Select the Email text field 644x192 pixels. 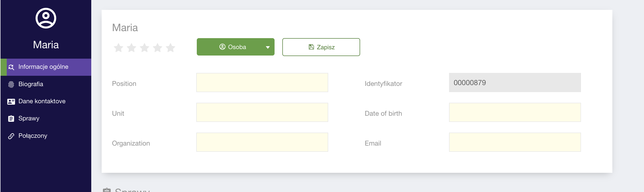[515, 142]
